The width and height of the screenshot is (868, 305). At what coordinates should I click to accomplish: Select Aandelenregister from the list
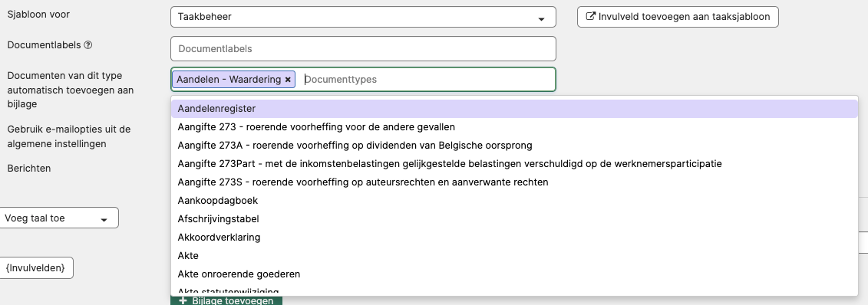514,109
